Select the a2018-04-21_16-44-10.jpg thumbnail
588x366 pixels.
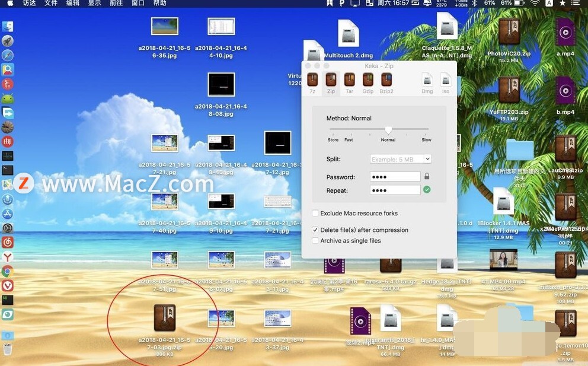[221, 26]
